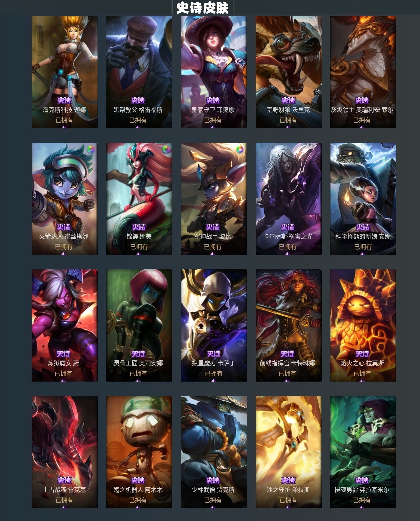The image size is (420, 521).
Task: Click 已拥有 status under 前线指挥官 卡特琳娜
Action: [287, 373]
